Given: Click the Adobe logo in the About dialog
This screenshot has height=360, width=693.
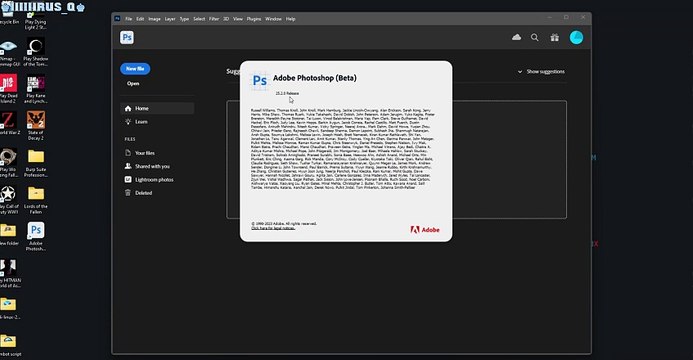Looking at the screenshot, I should point(425,230).
